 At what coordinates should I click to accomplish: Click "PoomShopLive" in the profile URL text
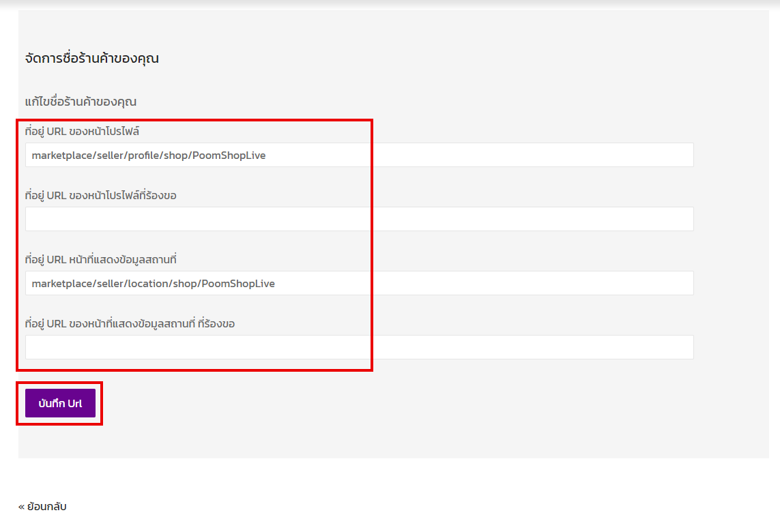click(x=229, y=156)
